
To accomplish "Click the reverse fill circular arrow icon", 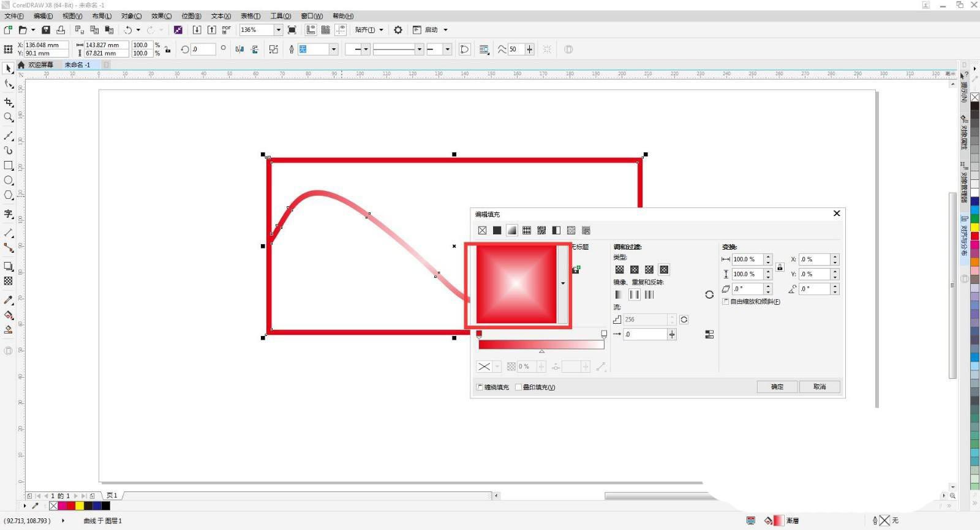I will [x=709, y=294].
